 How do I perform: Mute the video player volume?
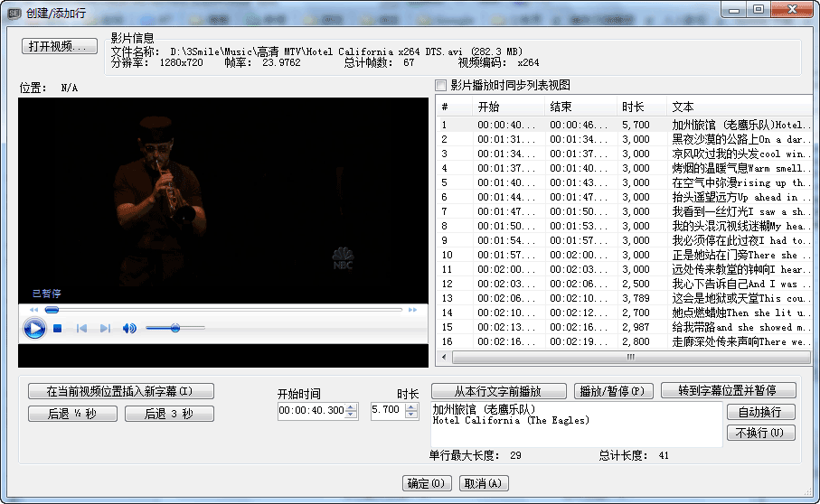pyautogui.click(x=129, y=329)
